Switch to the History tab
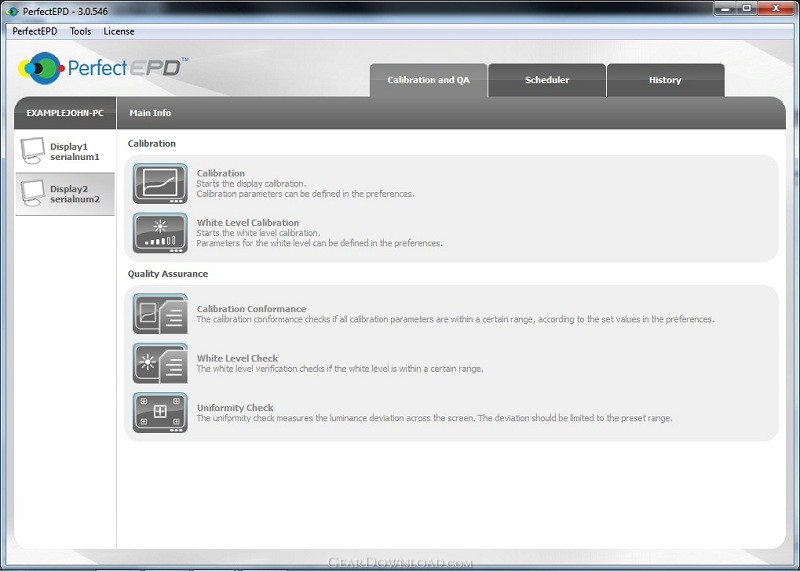The height and width of the screenshot is (571, 800). 665,80
